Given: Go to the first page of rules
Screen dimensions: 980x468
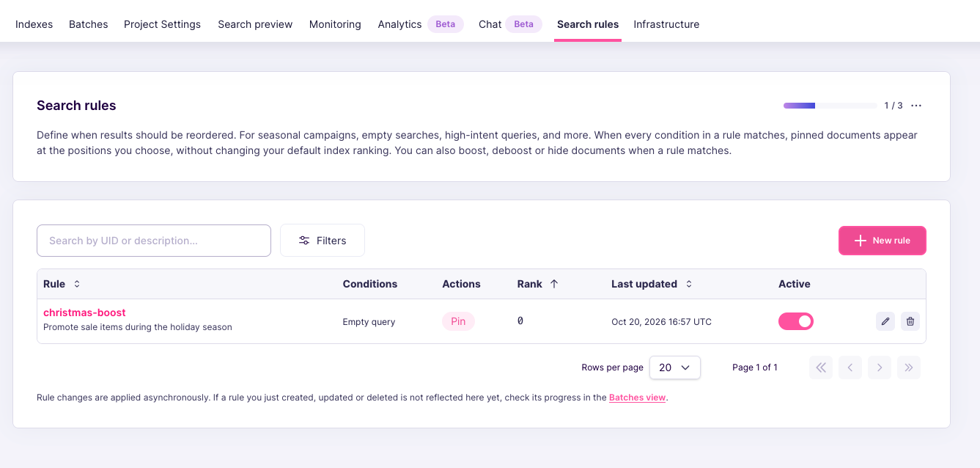Looking at the screenshot, I should [x=821, y=368].
